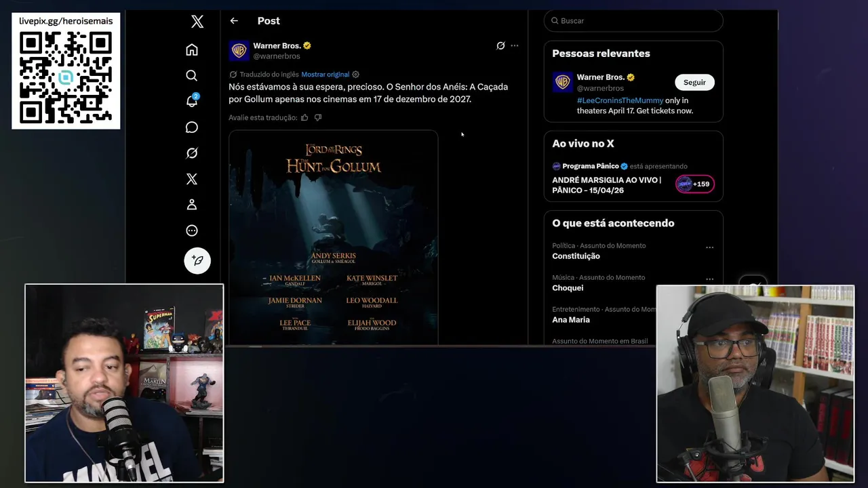Open ANDRÉ MARSIGLIA AO VIVO live broadcast
This screenshot has width=868, height=488.
click(x=607, y=185)
